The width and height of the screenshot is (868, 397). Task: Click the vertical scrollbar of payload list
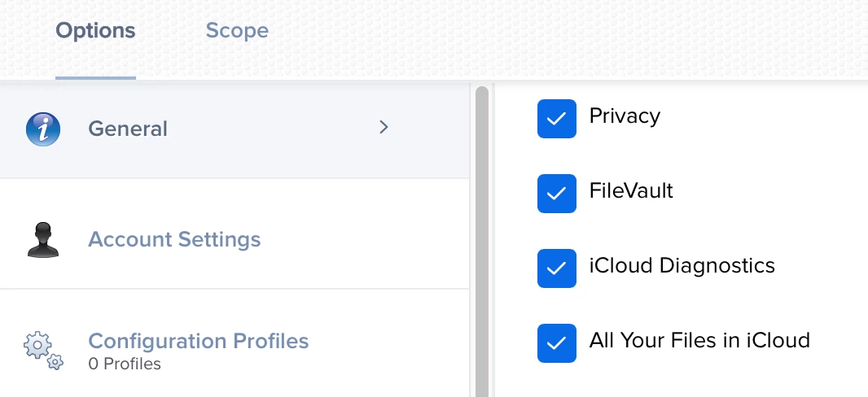tap(481, 241)
